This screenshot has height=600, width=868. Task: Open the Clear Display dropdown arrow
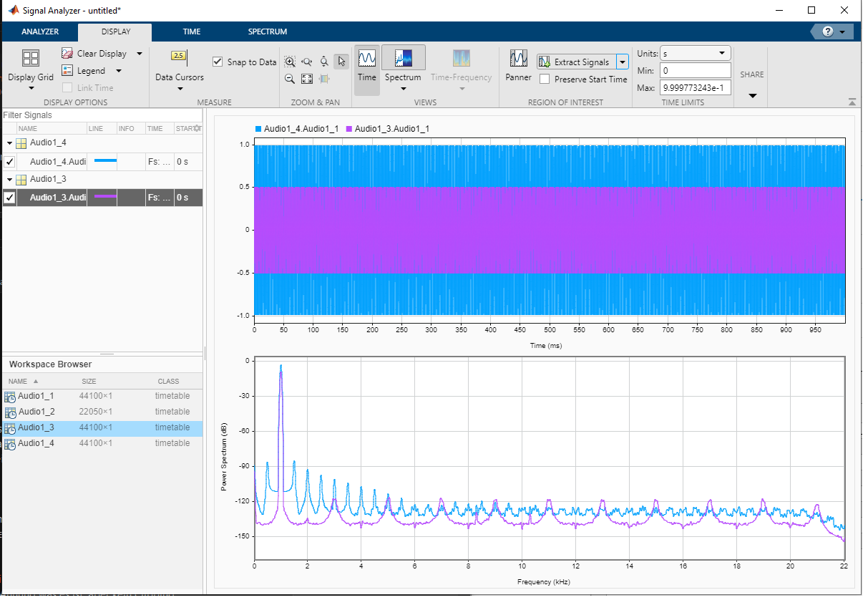coord(139,54)
